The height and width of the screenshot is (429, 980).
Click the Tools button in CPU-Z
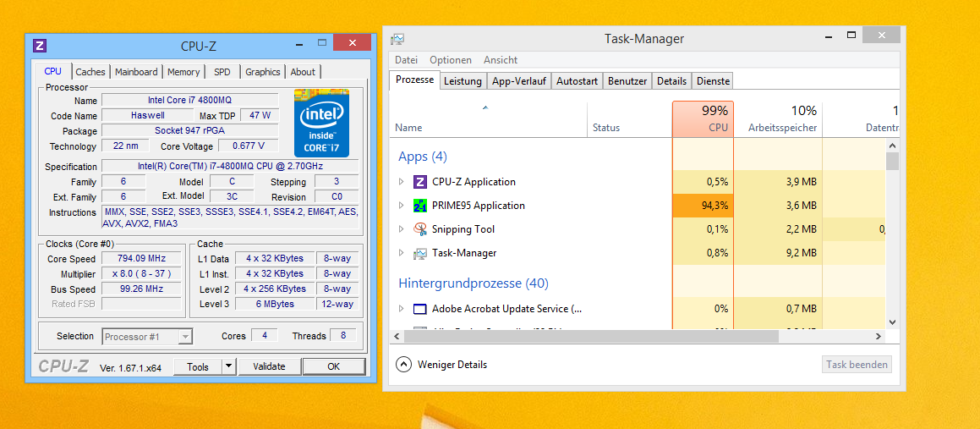198,367
